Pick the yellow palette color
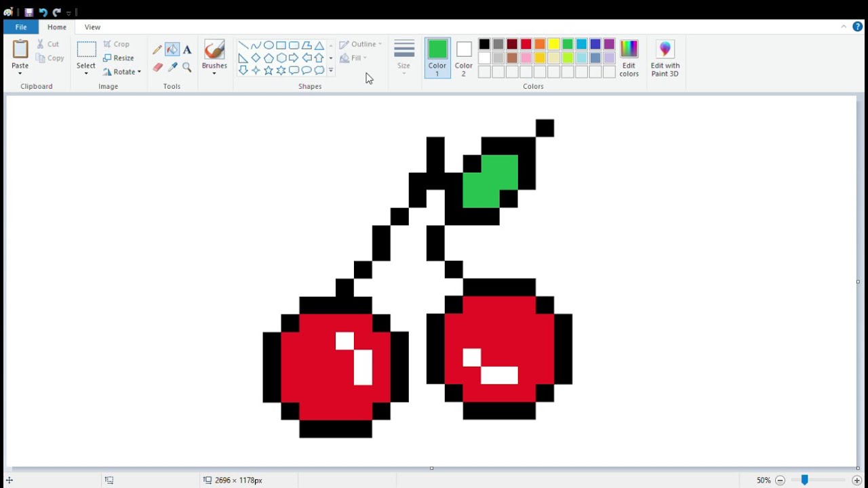Viewport: 868px width, 488px height. pyautogui.click(x=553, y=45)
